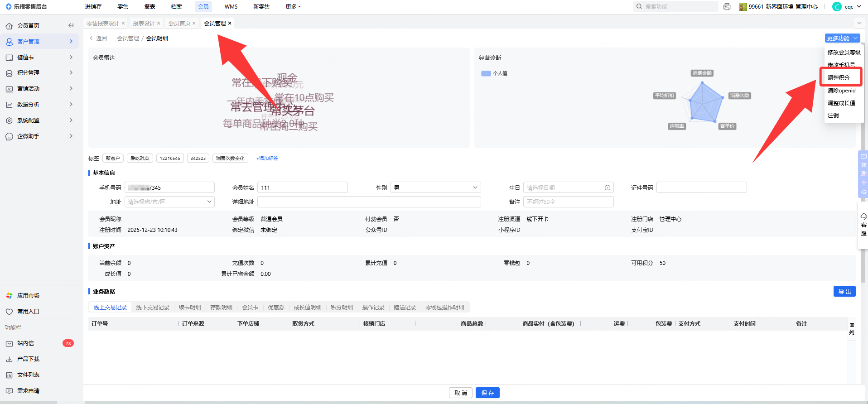Click the calendar icon in 生日 field
The width and height of the screenshot is (868, 404).
[608, 188]
